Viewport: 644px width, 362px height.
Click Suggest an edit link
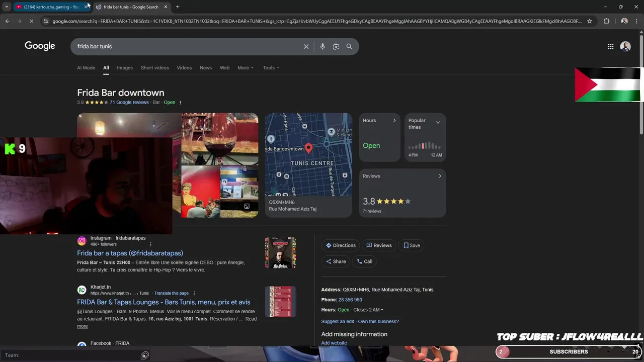pos(338,322)
